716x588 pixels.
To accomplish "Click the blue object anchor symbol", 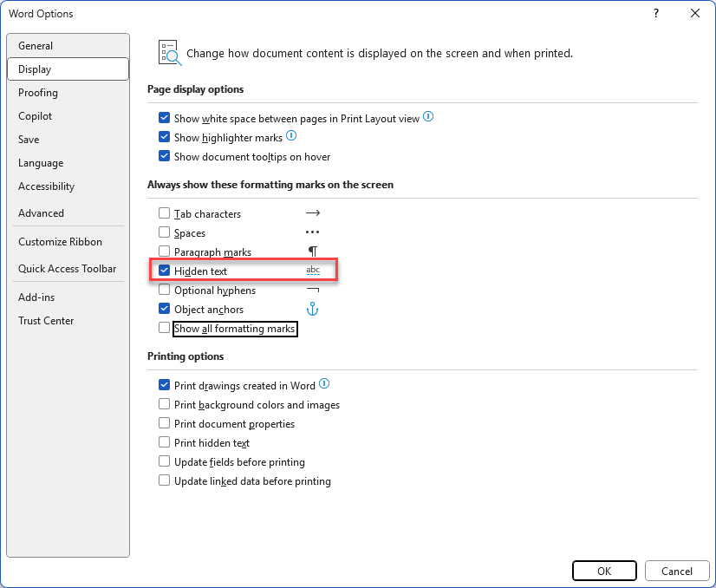I will pyautogui.click(x=312, y=310).
